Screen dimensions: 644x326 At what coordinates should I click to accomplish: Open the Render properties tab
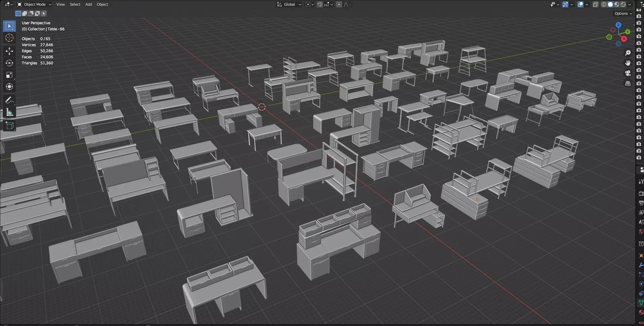click(641, 193)
